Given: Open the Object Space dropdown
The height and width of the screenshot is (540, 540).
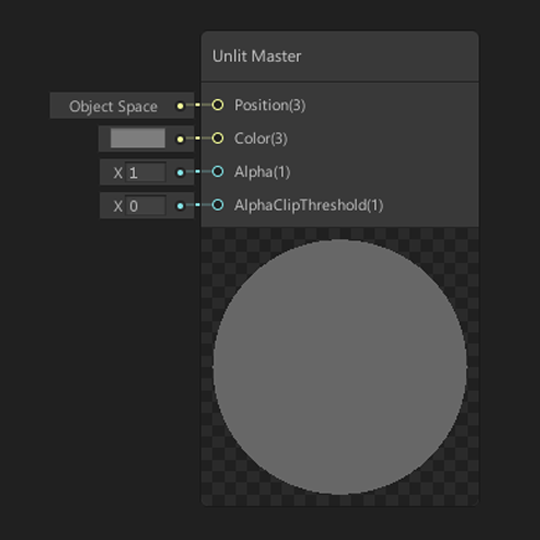Looking at the screenshot, I should tap(113, 106).
